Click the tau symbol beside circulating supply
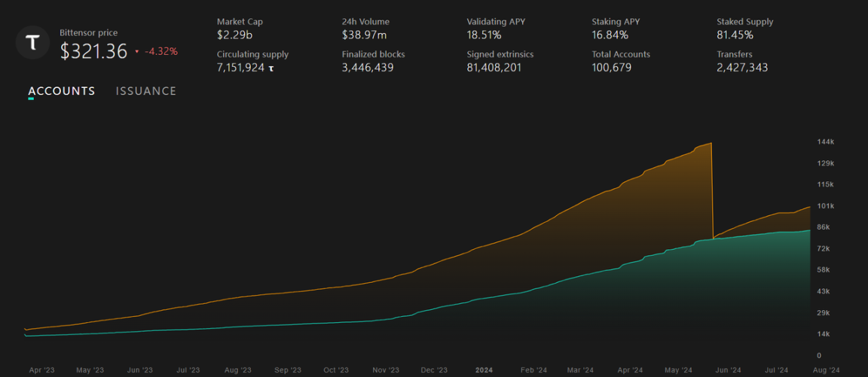This screenshot has width=868, height=377. [x=271, y=68]
